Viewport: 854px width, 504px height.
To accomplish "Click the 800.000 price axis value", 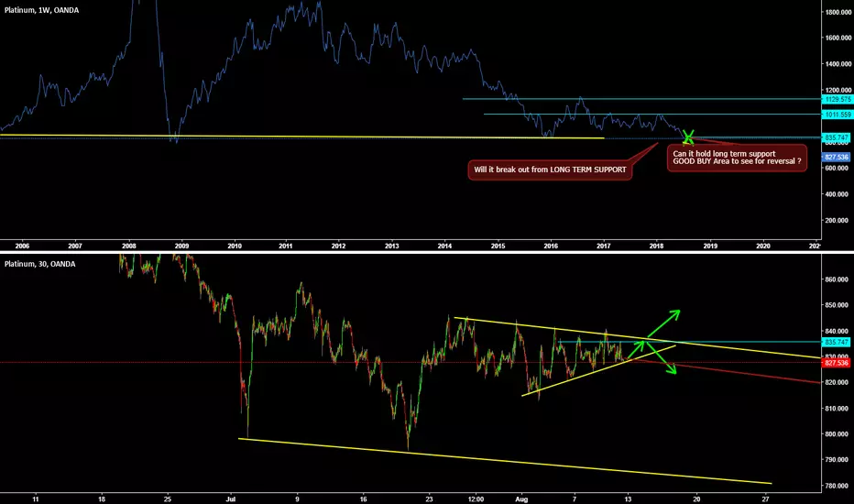I will [838, 434].
